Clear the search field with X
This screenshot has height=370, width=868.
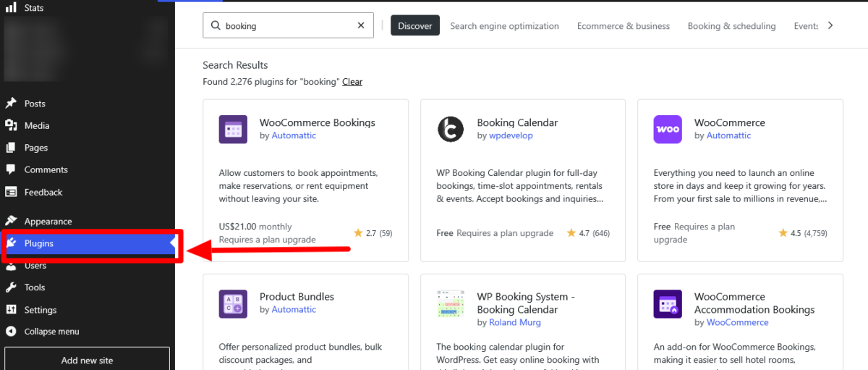(361, 25)
